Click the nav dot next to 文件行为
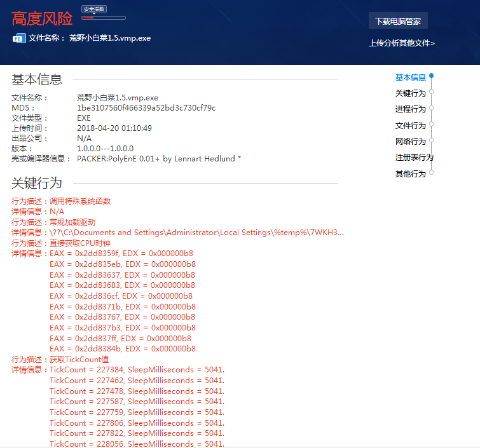Screen dimensions: 480x448 pos(431,124)
